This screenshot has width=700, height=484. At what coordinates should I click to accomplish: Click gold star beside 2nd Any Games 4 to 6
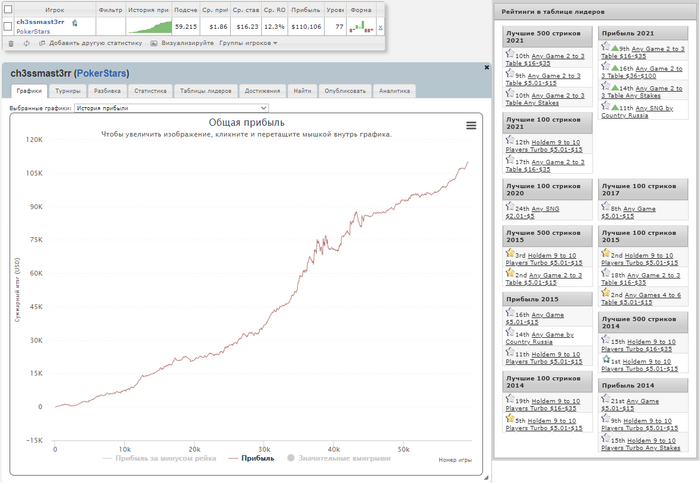[x=605, y=293]
